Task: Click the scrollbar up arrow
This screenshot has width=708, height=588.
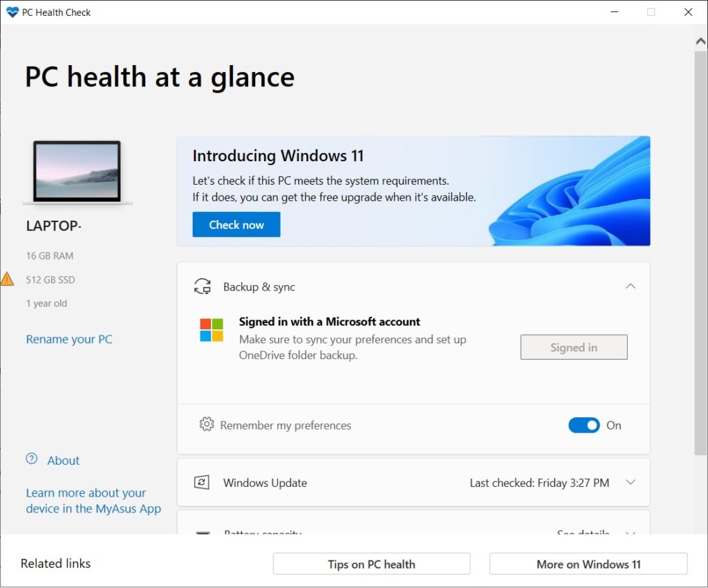Action: point(700,40)
